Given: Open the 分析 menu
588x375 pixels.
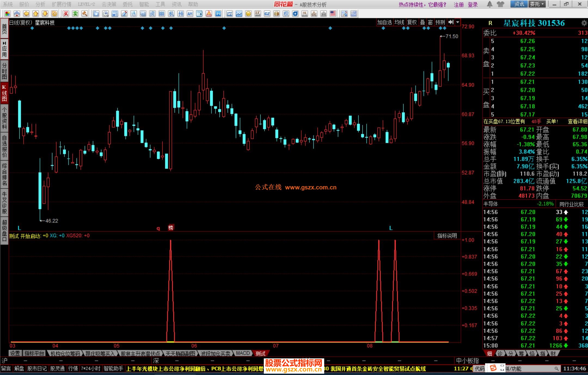Looking at the screenshot, I should [x=40, y=4].
